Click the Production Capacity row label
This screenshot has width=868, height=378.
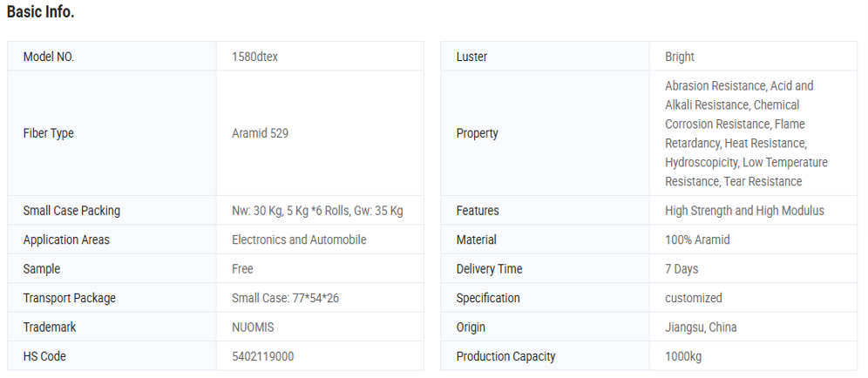pos(505,356)
